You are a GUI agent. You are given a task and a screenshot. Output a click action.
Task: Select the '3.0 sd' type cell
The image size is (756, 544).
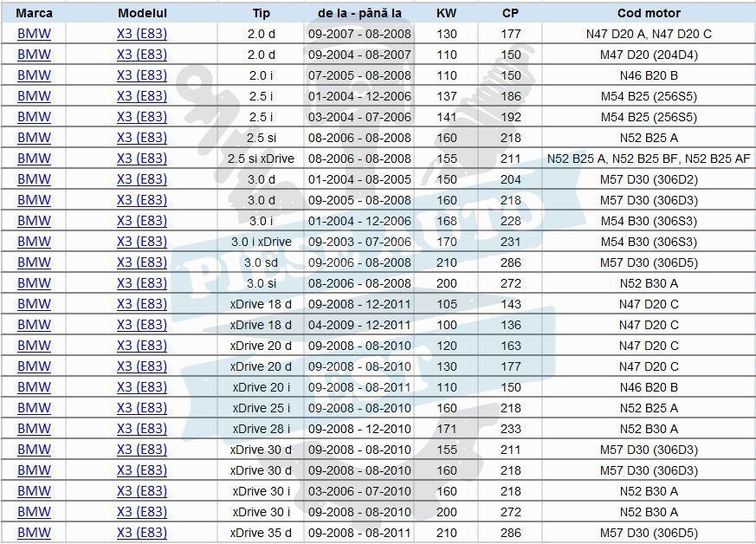(x=261, y=262)
